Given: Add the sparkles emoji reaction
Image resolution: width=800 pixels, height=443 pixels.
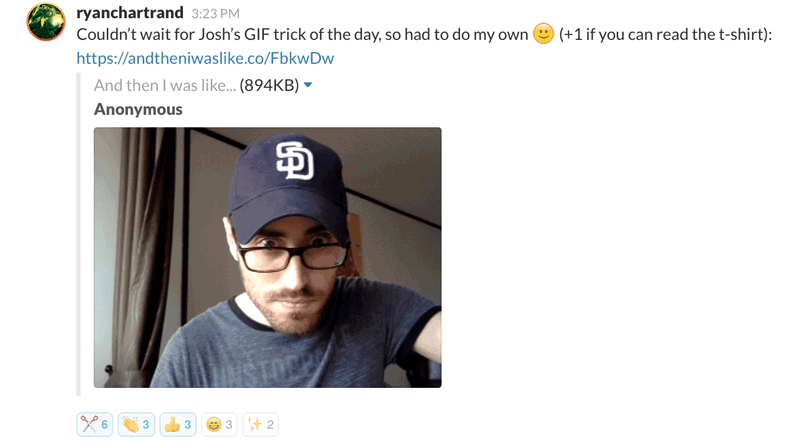Looking at the screenshot, I should 261,424.
